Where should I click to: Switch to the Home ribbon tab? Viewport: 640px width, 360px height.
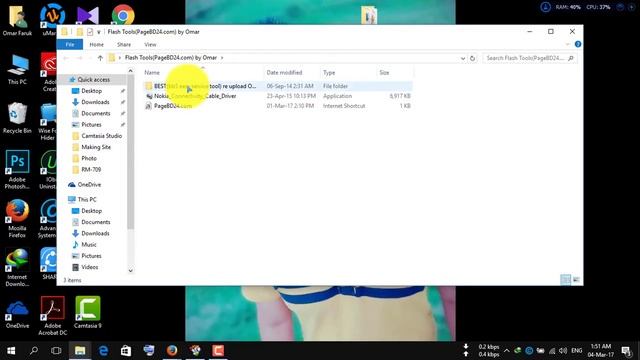coord(96,44)
